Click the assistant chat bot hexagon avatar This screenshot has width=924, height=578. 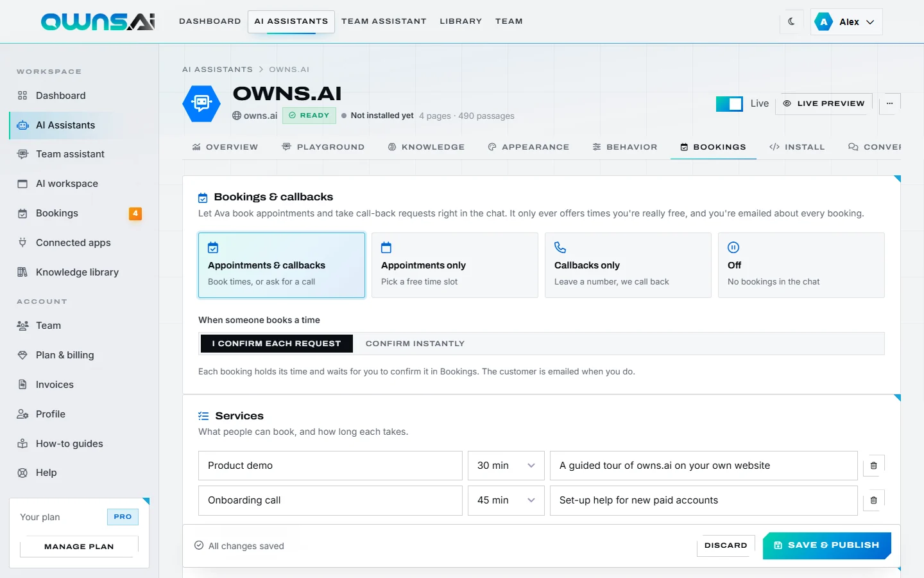(201, 103)
